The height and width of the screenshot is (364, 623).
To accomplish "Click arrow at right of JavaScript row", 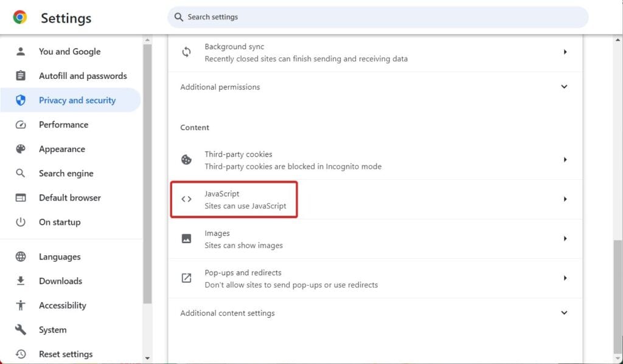I will (565, 199).
